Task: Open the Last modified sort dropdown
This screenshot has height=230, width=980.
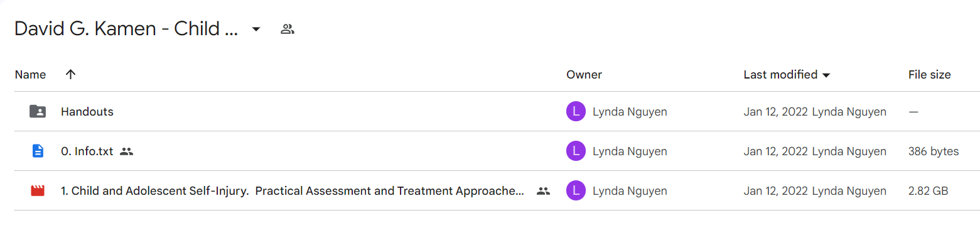Action: 826,75
